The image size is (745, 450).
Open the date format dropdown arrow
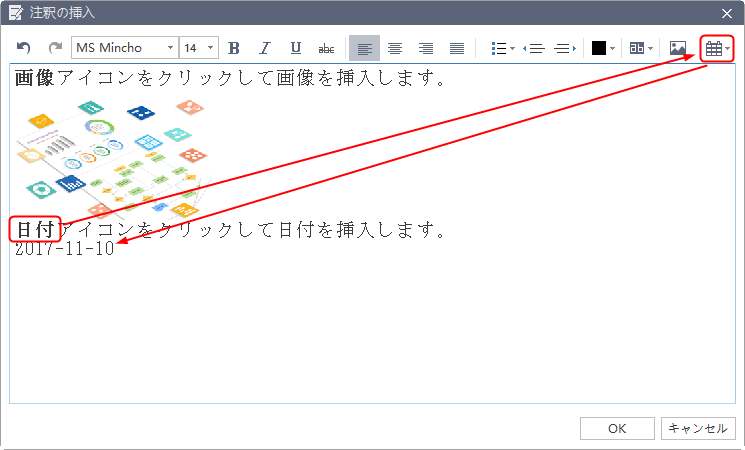coord(728,48)
